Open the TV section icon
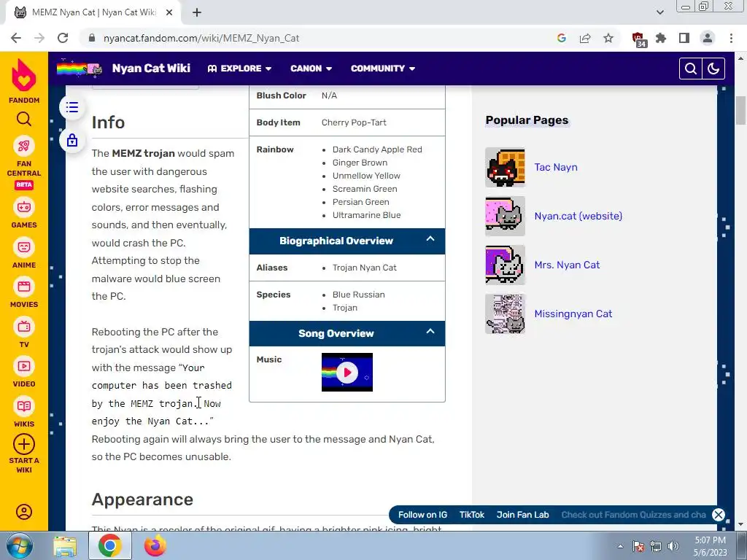 [24, 327]
